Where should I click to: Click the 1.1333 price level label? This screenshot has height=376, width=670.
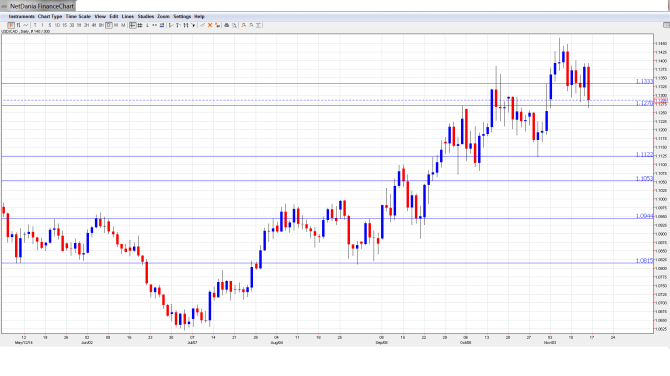tap(644, 81)
